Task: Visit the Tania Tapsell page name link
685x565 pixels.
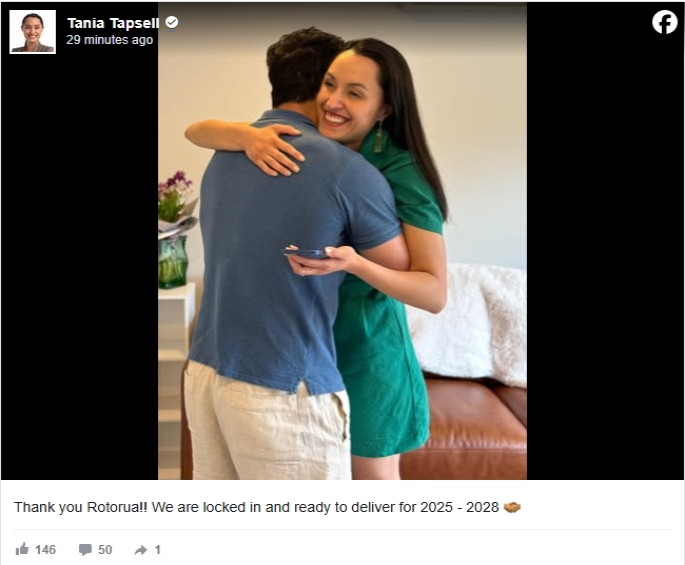Action: 113,23
